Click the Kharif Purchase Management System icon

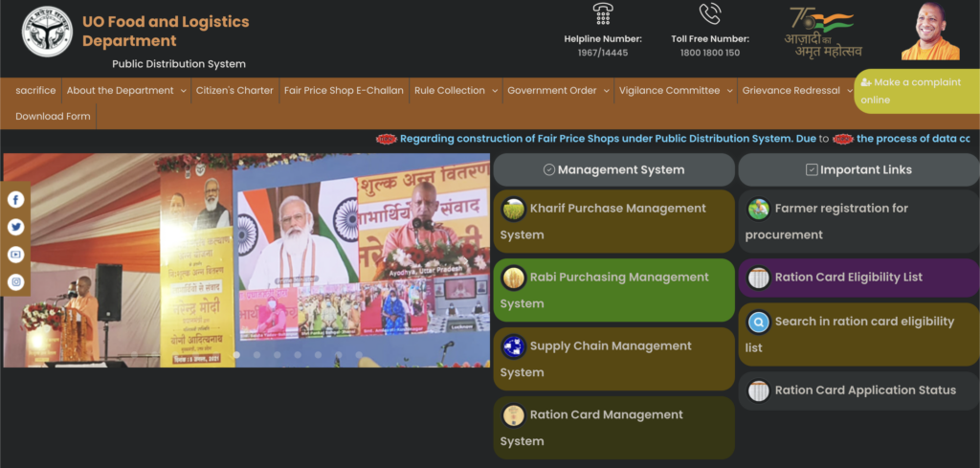point(514,209)
